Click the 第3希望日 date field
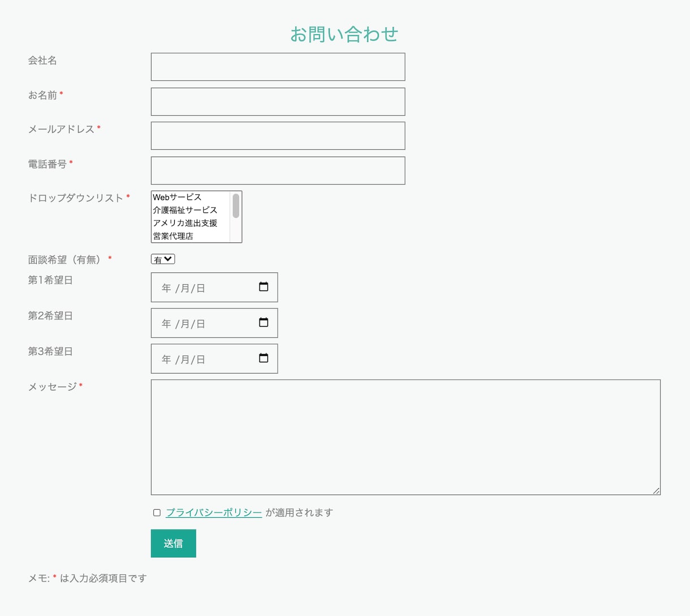 click(214, 358)
